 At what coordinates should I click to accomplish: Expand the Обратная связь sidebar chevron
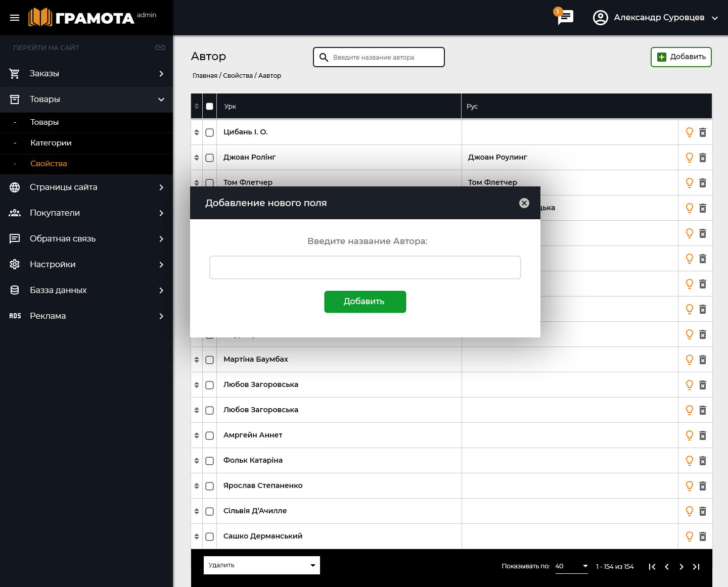tap(161, 239)
